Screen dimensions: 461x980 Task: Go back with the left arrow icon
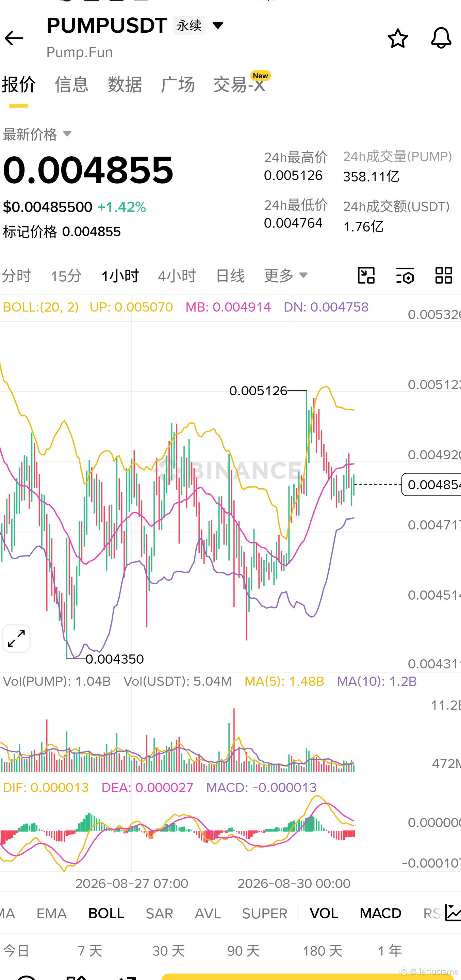pos(14,38)
